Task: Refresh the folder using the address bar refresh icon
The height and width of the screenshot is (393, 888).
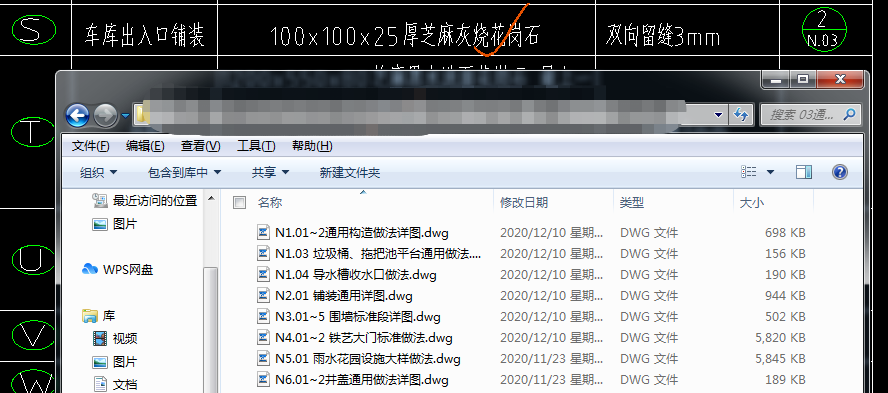Action: coord(741,114)
